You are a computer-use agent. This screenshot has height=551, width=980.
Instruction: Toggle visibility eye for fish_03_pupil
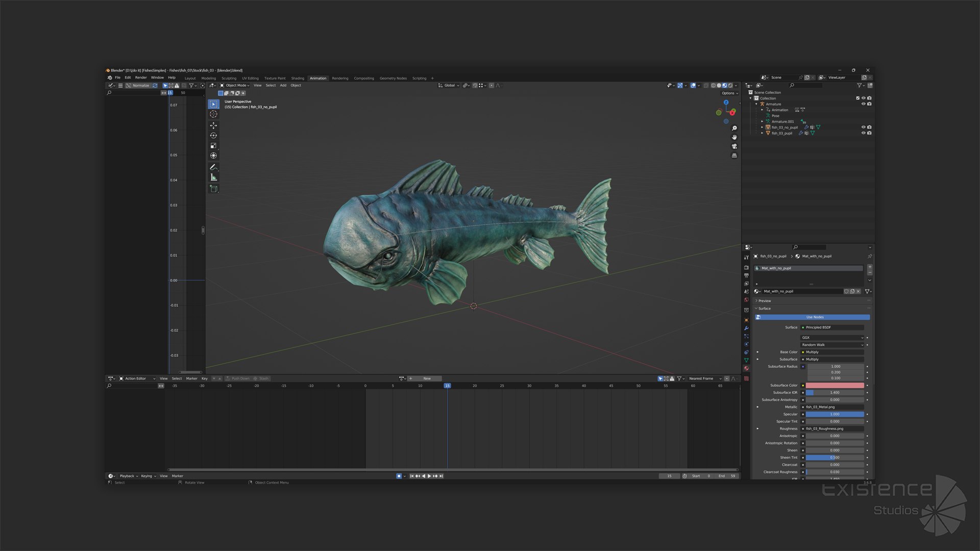pyautogui.click(x=864, y=133)
